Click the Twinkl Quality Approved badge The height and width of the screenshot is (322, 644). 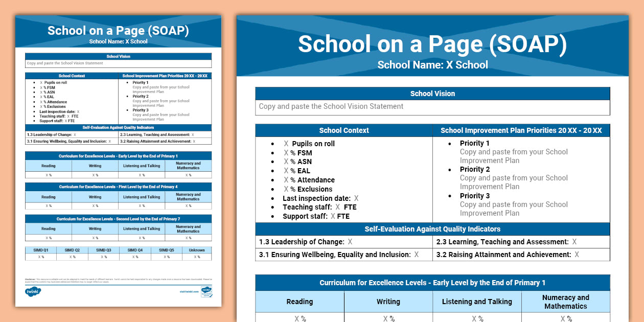coord(206,291)
